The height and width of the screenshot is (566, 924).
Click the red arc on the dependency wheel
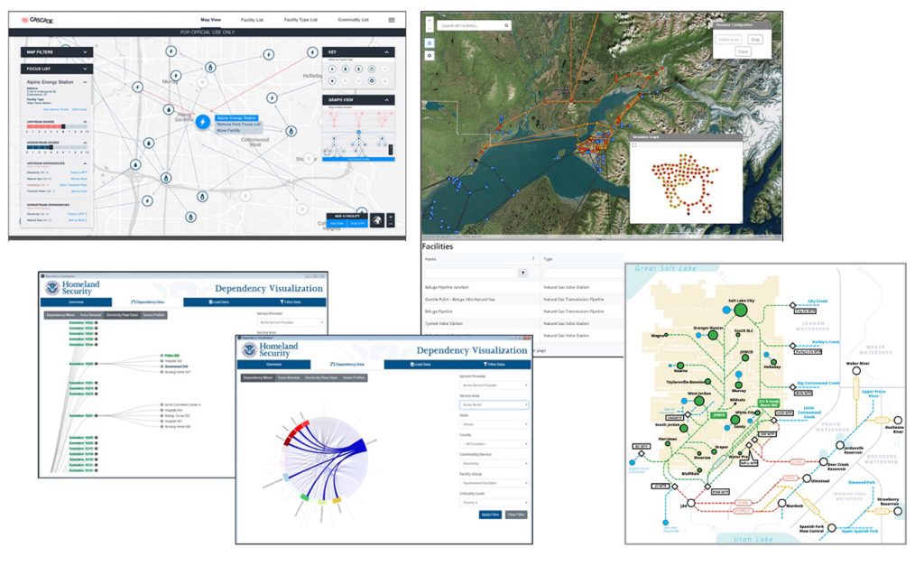[x=296, y=431]
